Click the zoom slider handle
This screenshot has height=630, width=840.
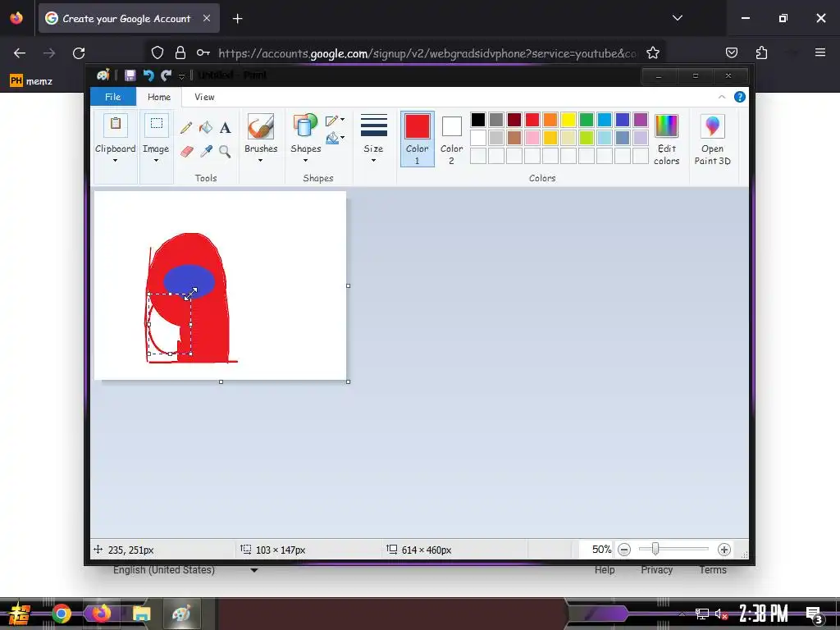655,549
